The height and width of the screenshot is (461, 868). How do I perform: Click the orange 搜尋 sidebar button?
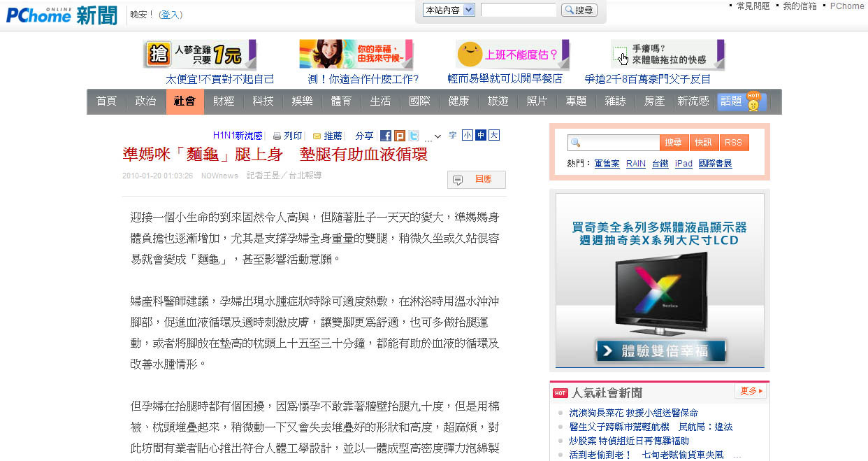674,143
